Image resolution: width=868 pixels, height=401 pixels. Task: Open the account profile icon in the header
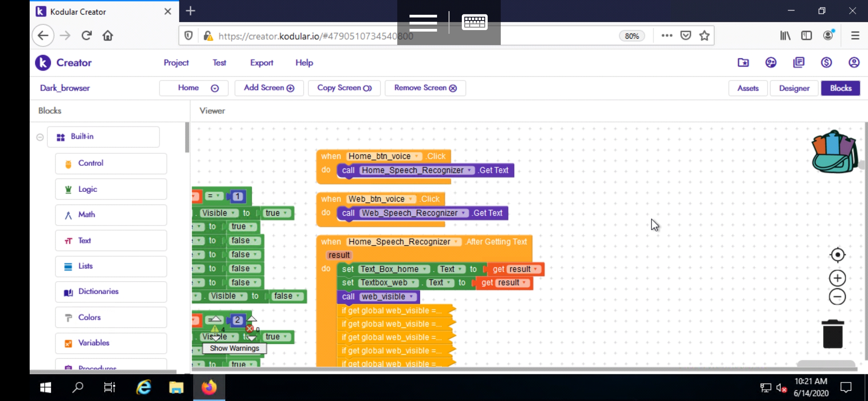(x=854, y=62)
